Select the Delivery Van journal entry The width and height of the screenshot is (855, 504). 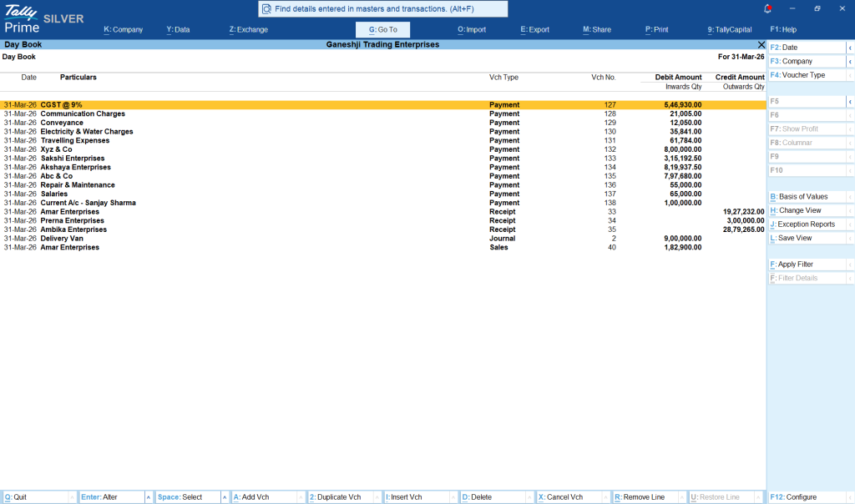[x=382, y=238]
